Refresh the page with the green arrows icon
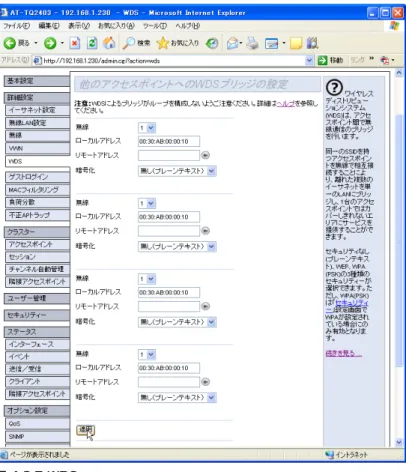 tap(92, 43)
